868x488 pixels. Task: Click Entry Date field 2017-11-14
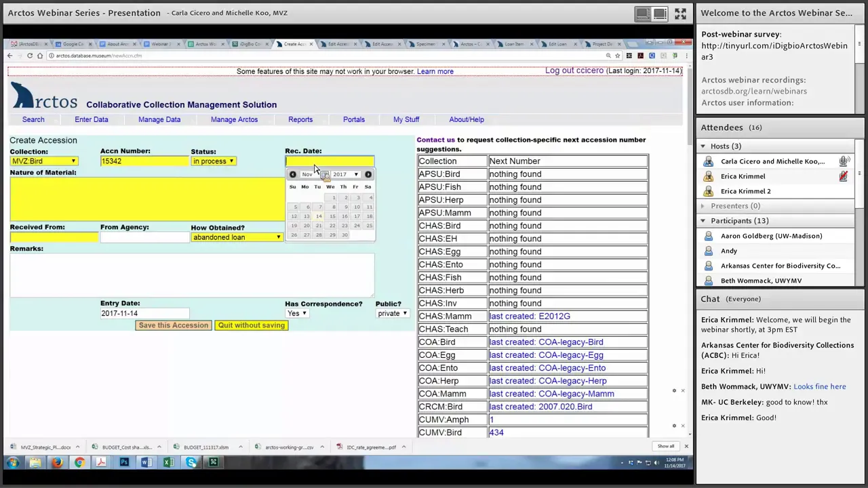[x=144, y=313]
